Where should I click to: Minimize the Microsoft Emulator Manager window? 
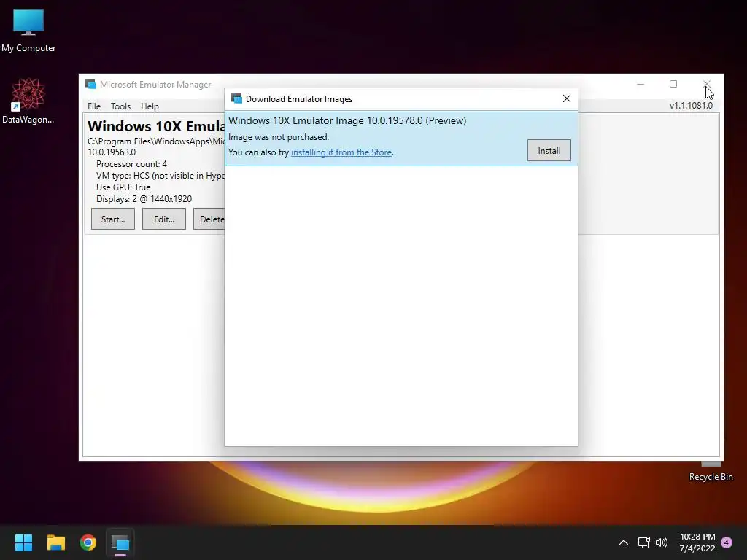pos(640,85)
